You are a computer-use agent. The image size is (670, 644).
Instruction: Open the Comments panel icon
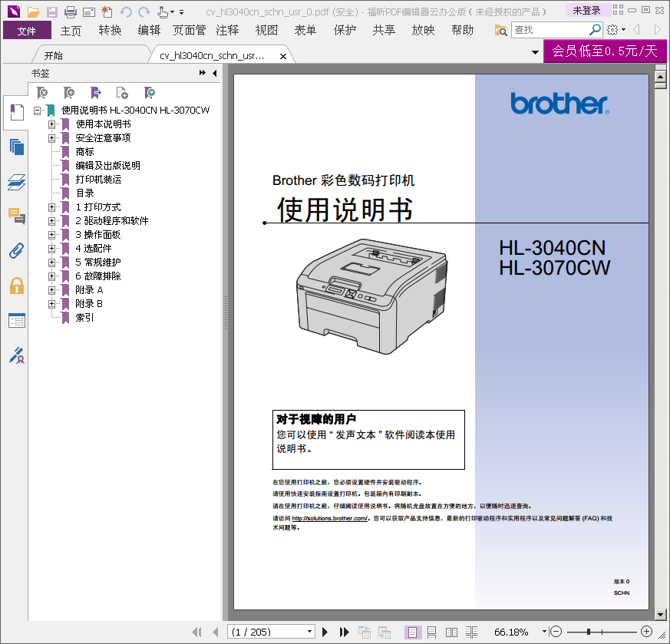click(17, 216)
